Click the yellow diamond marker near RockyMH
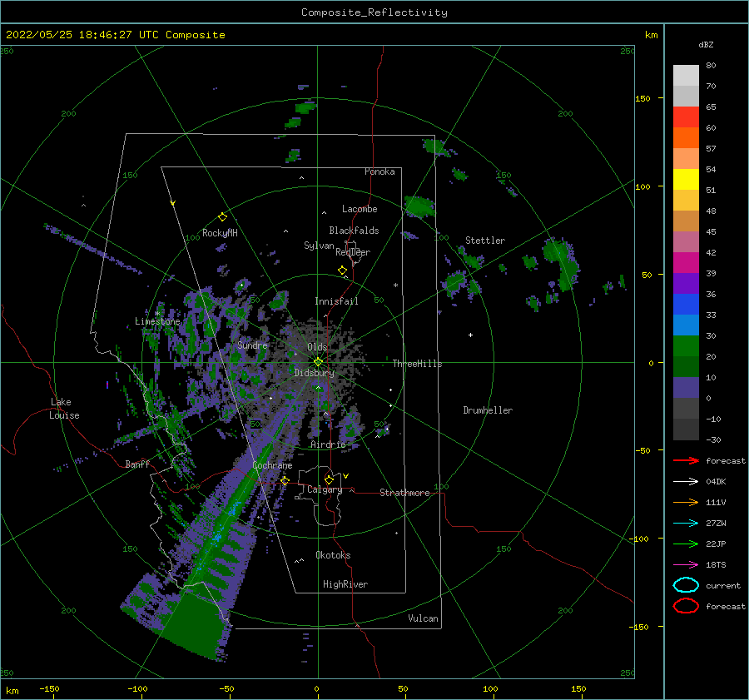 [x=222, y=217]
